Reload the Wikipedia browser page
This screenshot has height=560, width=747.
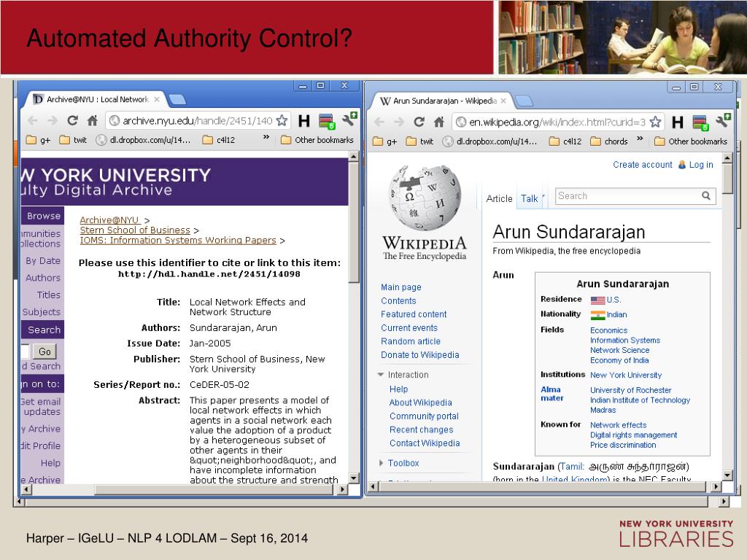(x=419, y=122)
